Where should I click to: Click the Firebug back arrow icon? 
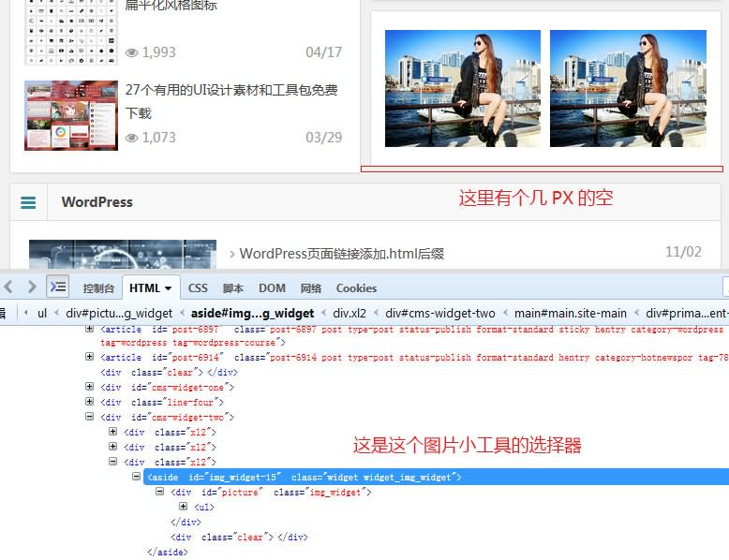pos(8,287)
